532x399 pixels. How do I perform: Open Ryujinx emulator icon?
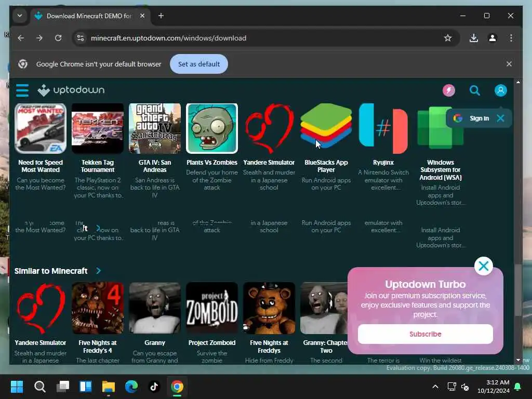(383, 129)
